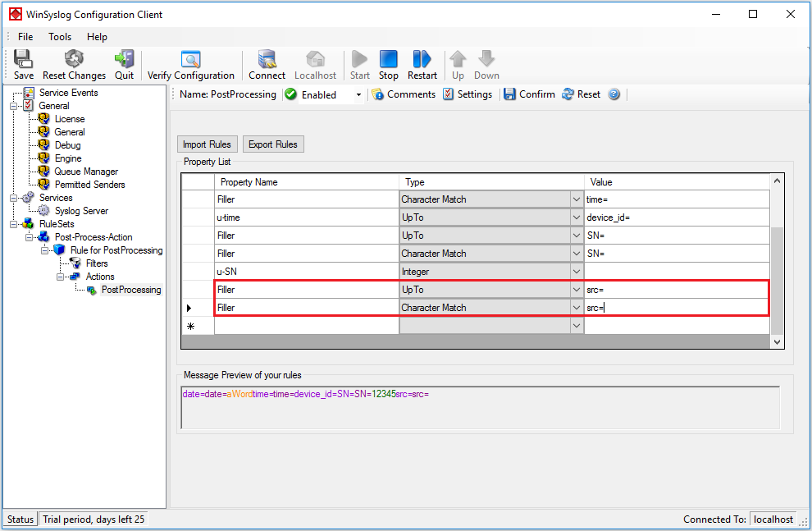This screenshot has width=812, height=531.
Task: Open Type dropdown in empty new row
Action: click(576, 326)
